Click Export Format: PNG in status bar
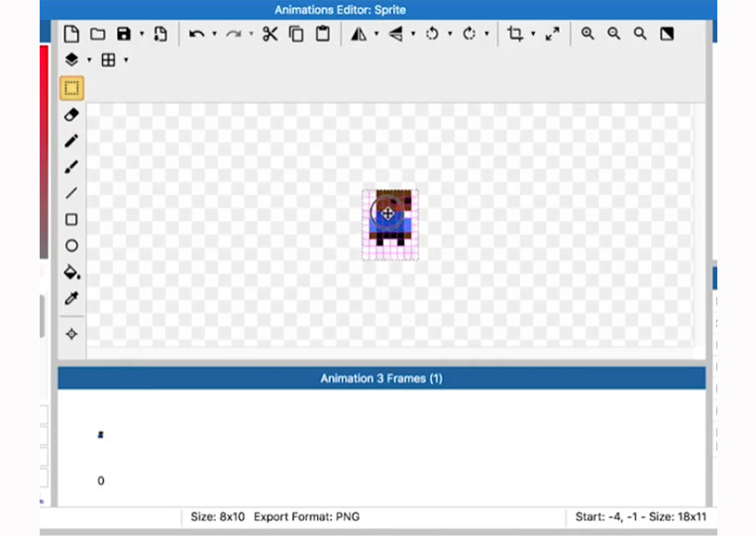Viewport: 756px width, 536px height. point(306,517)
